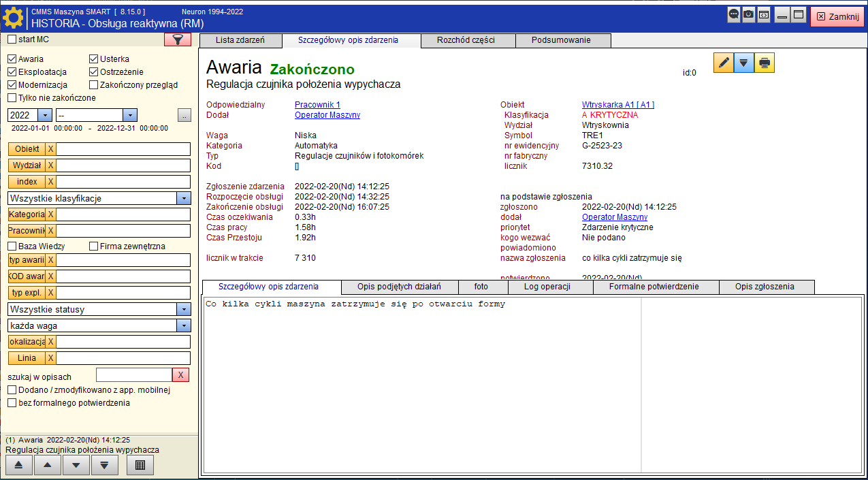Expand the każda waga dropdown
Viewport: 868px width, 480px height.
click(x=183, y=325)
